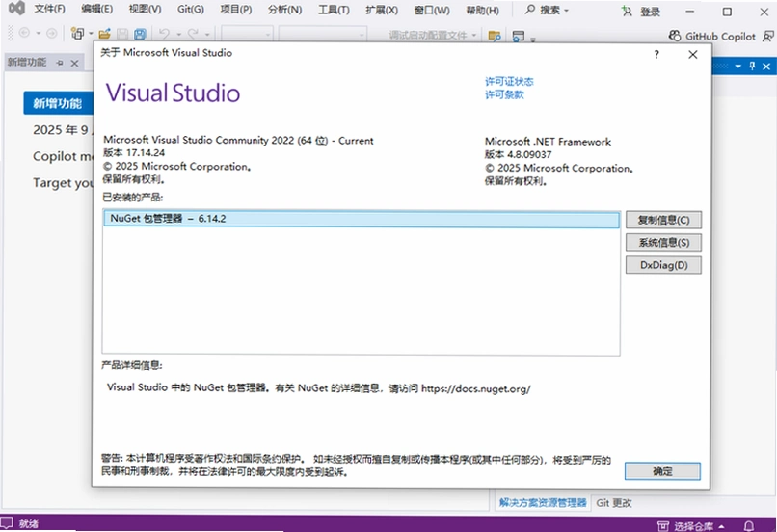This screenshot has width=777, height=532.
Task: Click the 许可证状态 link
Action: [x=509, y=81]
